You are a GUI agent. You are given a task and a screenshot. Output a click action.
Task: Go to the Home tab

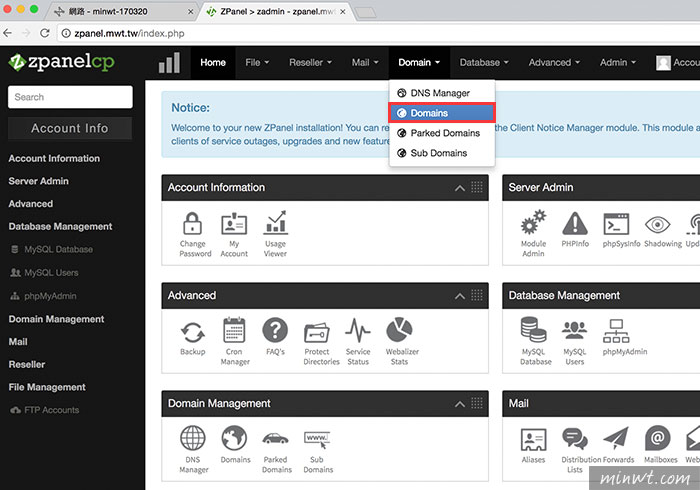point(213,62)
